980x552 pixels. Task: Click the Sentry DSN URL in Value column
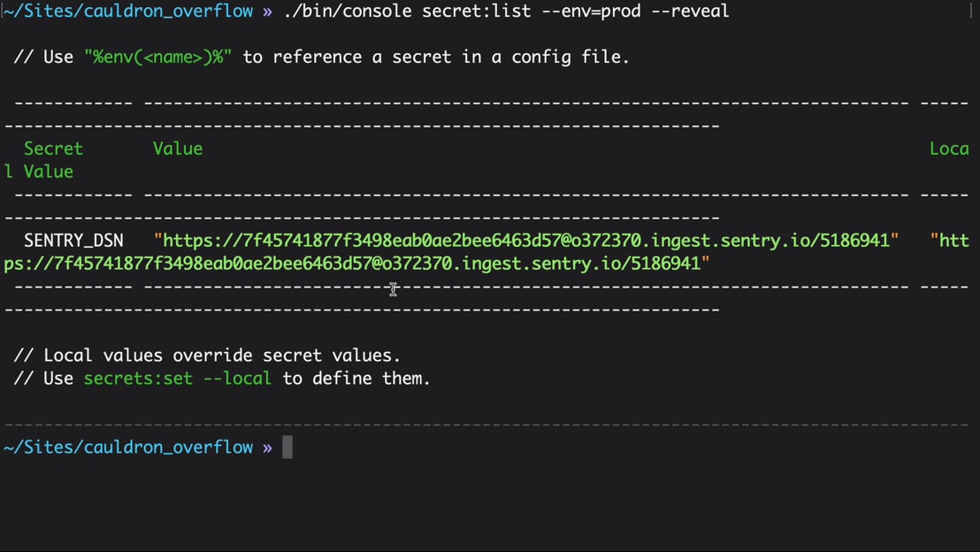point(526,241)
